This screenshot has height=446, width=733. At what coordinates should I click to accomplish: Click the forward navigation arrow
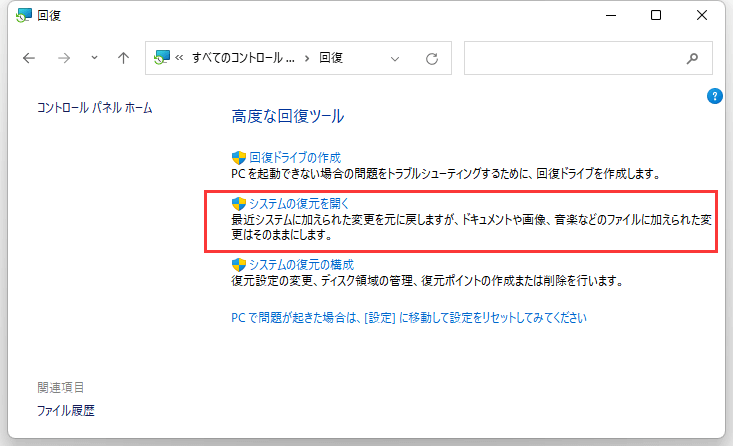[64, 58]
